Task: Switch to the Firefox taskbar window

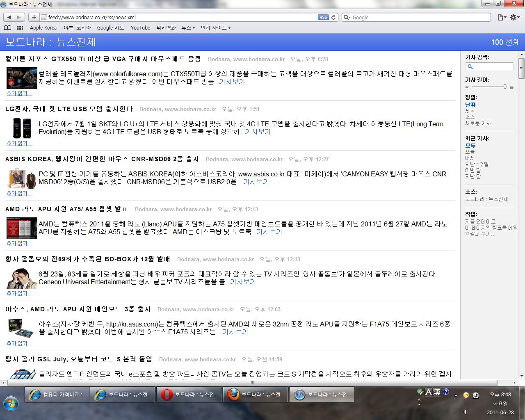Action: pos(256,395)
